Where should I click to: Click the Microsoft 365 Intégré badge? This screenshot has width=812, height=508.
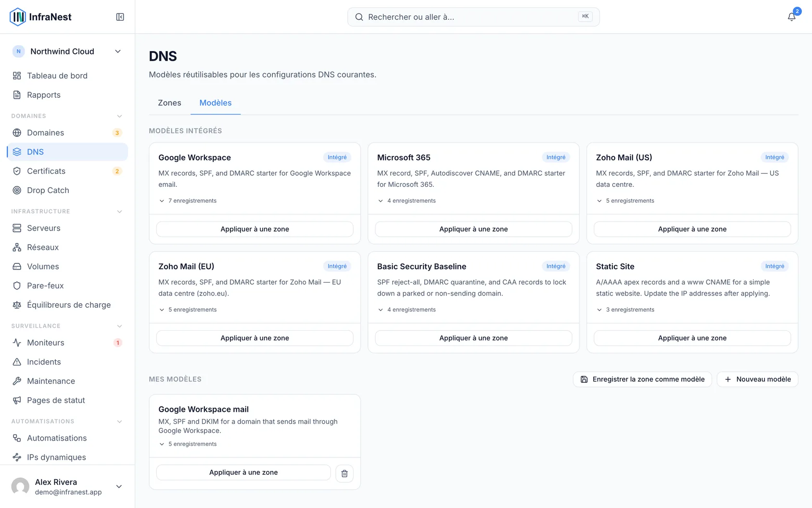[556, 157]
